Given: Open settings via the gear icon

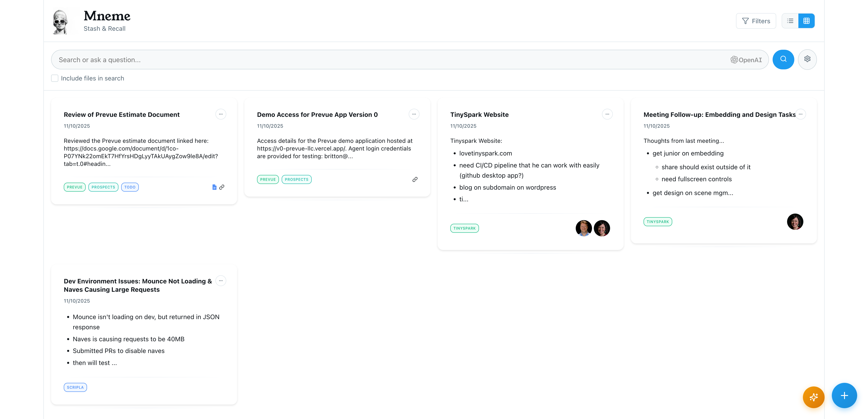Looking at the screenshot, I should (x=807, y=60).
